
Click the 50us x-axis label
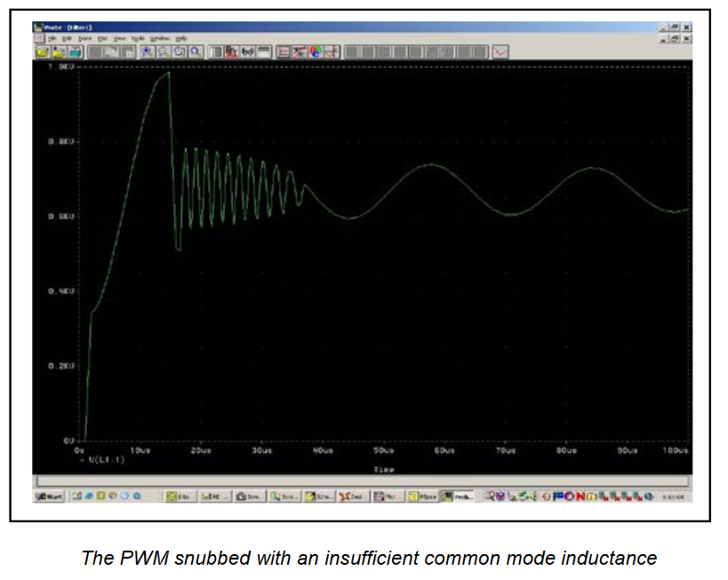pos(383,450)
